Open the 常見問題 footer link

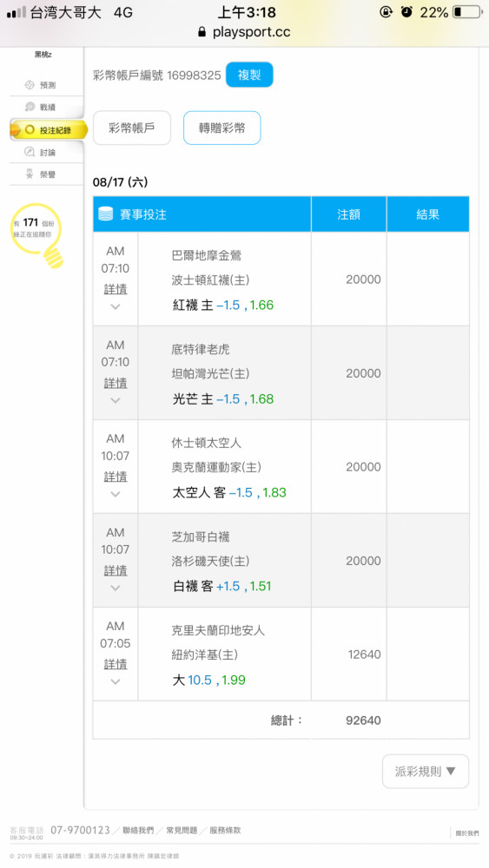point(182,831)
